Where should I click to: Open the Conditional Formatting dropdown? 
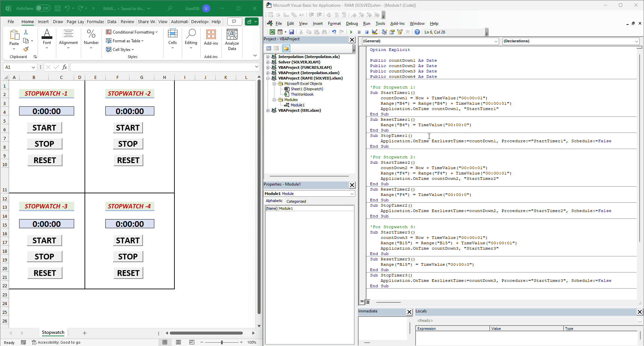coord(132,32)
